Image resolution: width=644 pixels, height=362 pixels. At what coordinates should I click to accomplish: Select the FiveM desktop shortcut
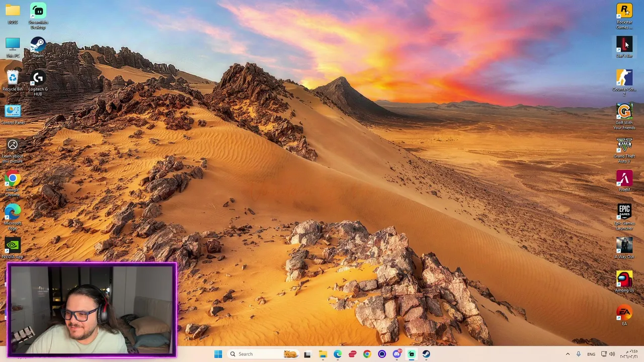[624, 182]
